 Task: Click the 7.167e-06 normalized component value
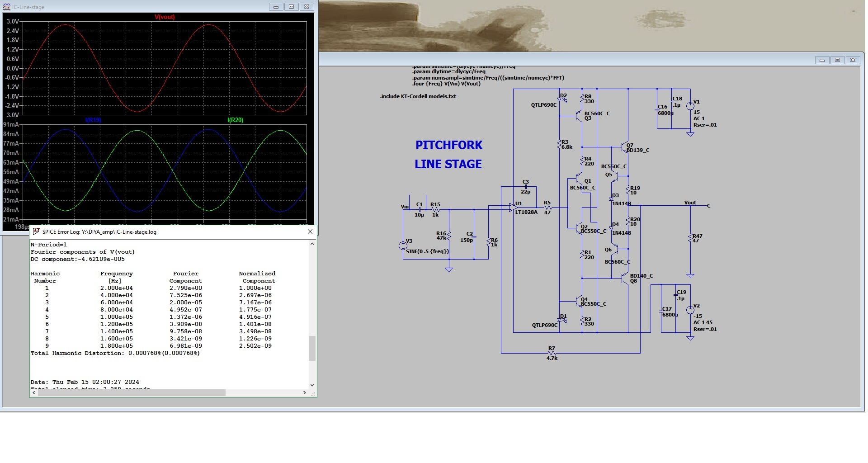(255, 302)
